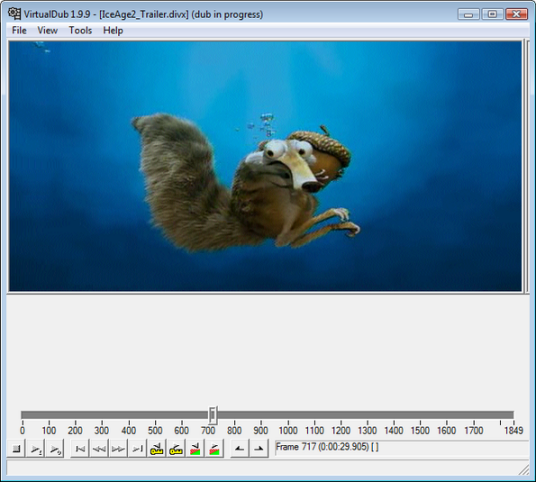This screenshot has width=536, height=482.
Task: Open the Help menu
Action: (113, 30)
